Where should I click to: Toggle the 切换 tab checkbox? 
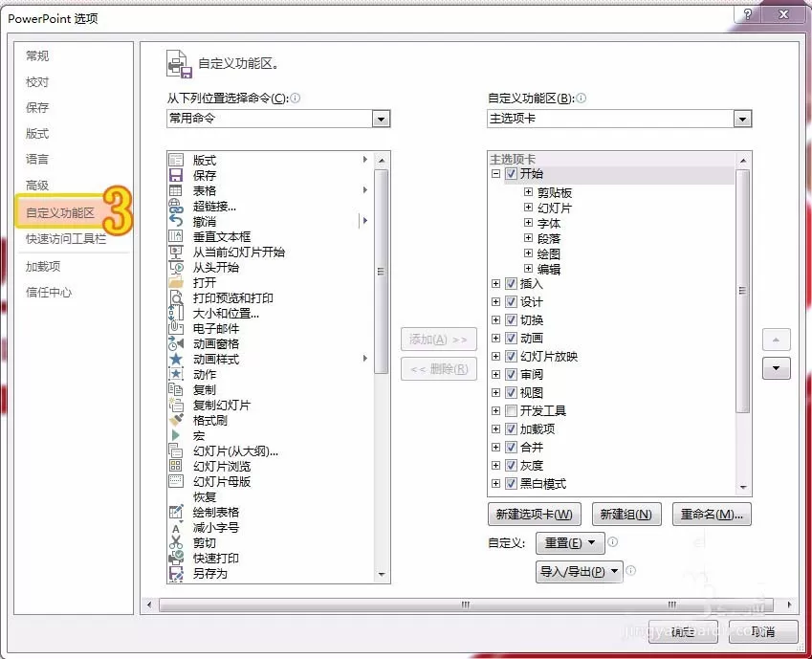511,319
